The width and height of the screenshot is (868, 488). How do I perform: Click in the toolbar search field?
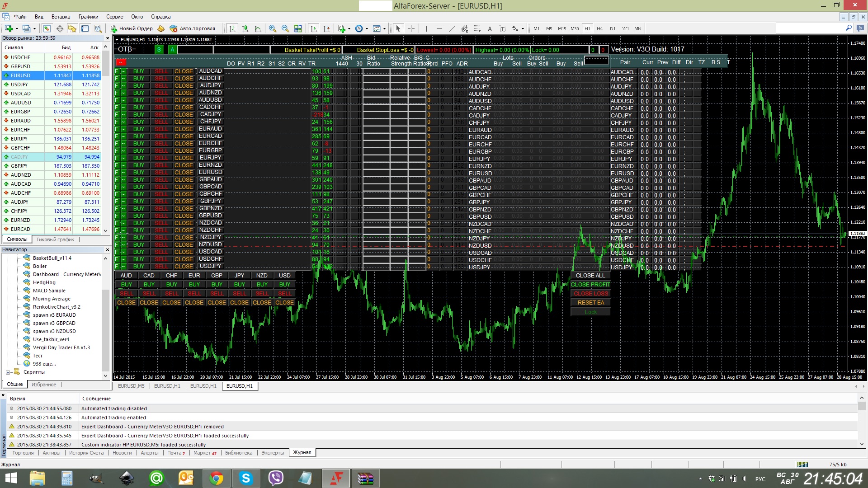[x=810, y=28]
